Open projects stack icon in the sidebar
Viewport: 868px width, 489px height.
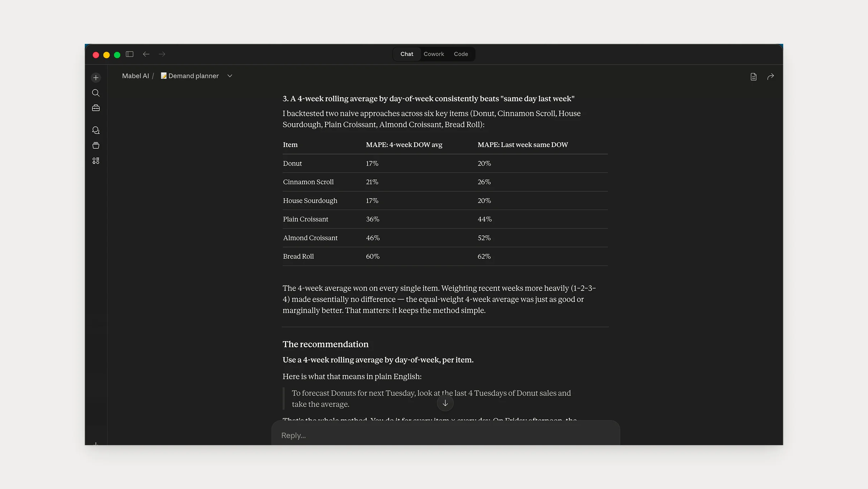tap(96, 146)
